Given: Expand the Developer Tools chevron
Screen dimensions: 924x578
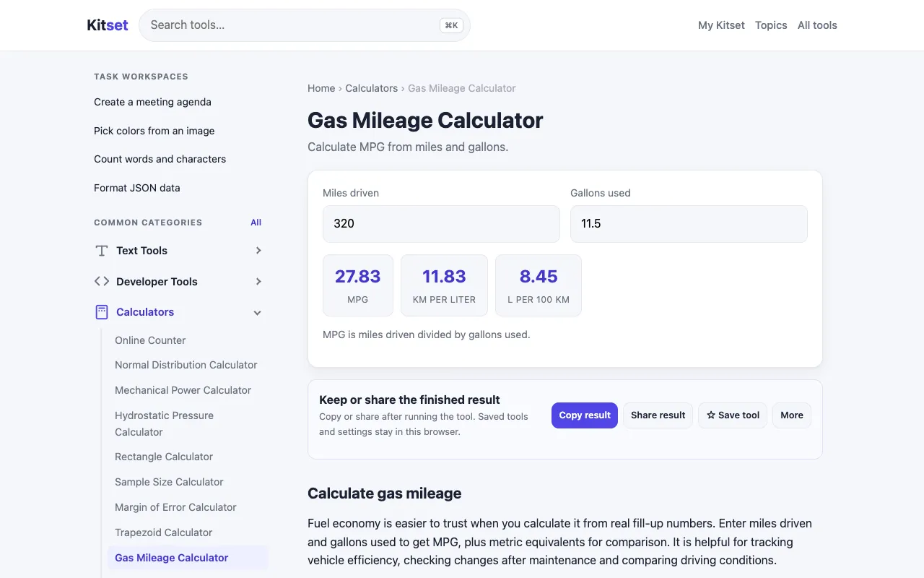Looking at the screenshot, I should point(258,282).
